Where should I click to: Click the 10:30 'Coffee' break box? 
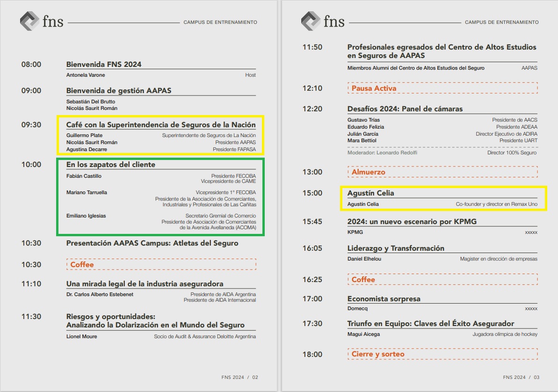click(x=161, y=265)
